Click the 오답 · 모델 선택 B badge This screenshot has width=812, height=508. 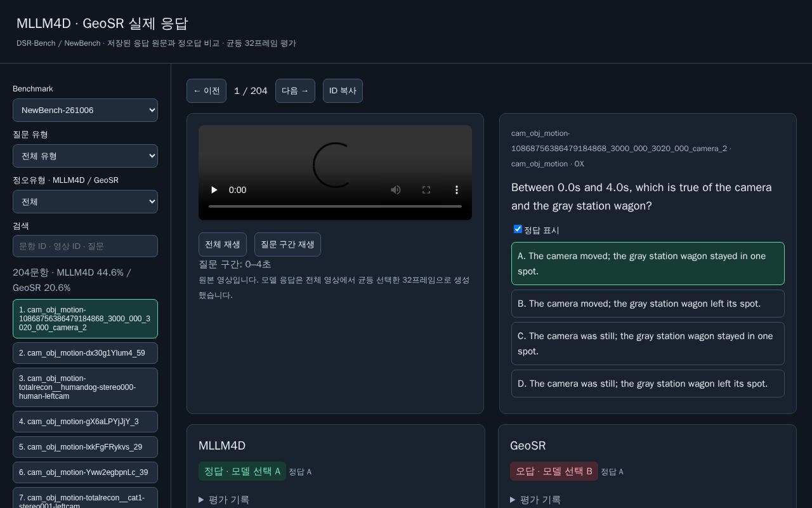554,471
